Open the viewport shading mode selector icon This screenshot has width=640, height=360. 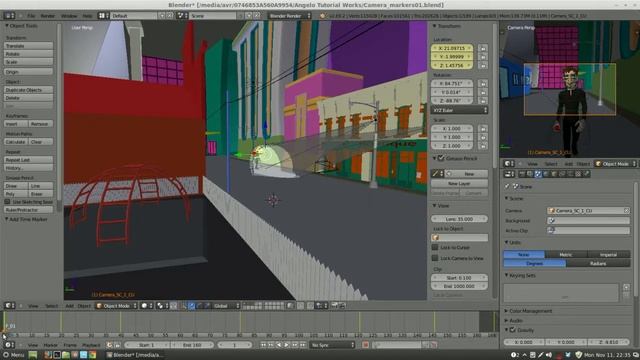(x=146, y=306)
